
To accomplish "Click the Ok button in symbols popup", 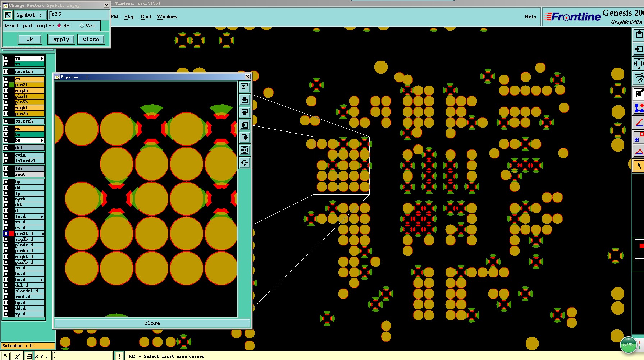I will point(29,39).
